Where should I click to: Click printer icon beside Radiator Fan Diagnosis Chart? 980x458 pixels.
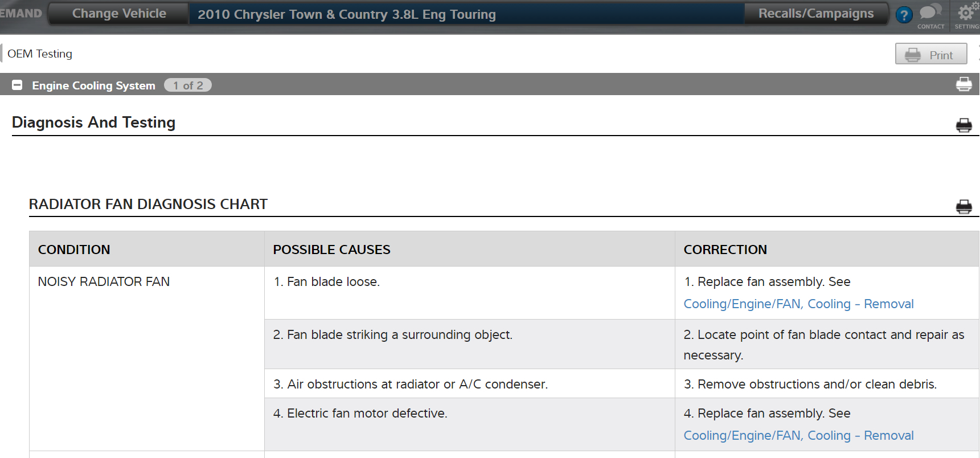click(x=963, y=206)
